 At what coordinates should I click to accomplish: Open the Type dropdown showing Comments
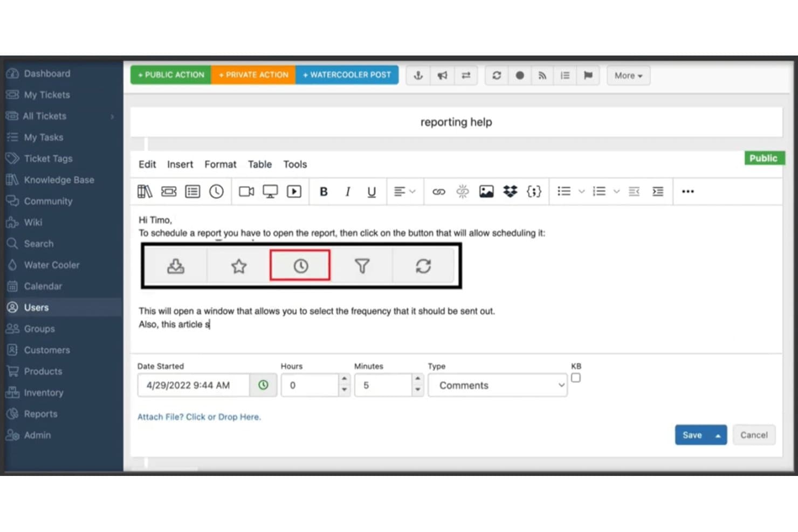pos(498,385)
